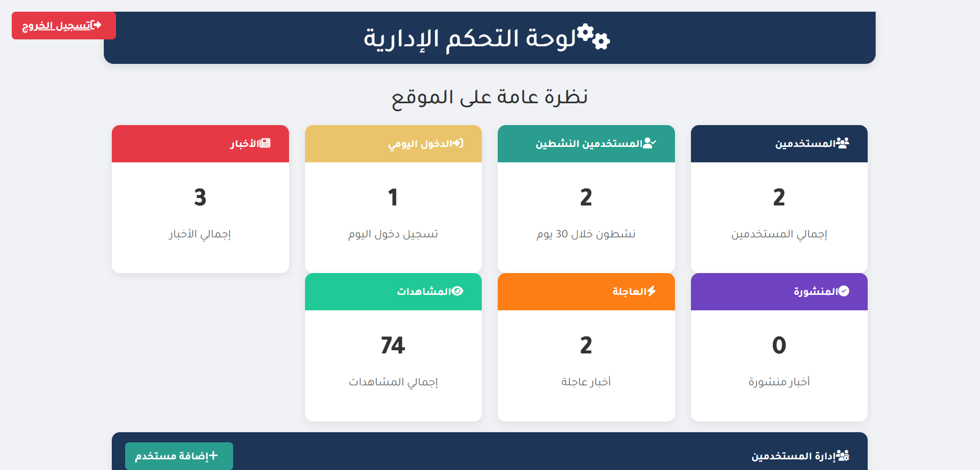Click the eye icon on المشاهدات card
The image size is (980, 470).
[x=458, y=291]
